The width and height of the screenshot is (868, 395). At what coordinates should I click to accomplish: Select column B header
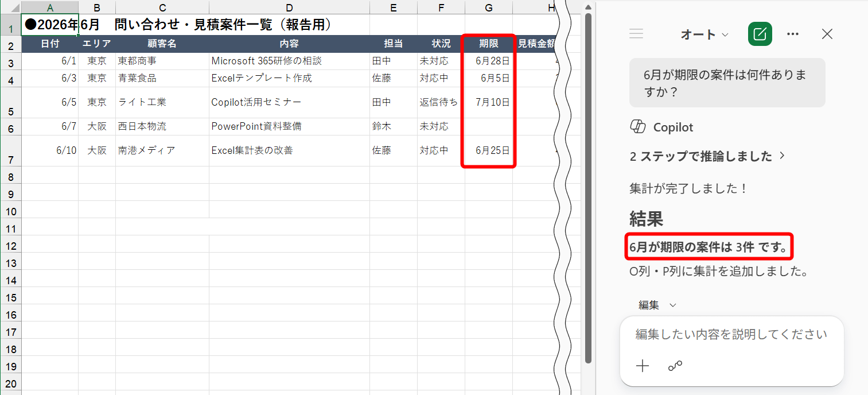[96, 7]
